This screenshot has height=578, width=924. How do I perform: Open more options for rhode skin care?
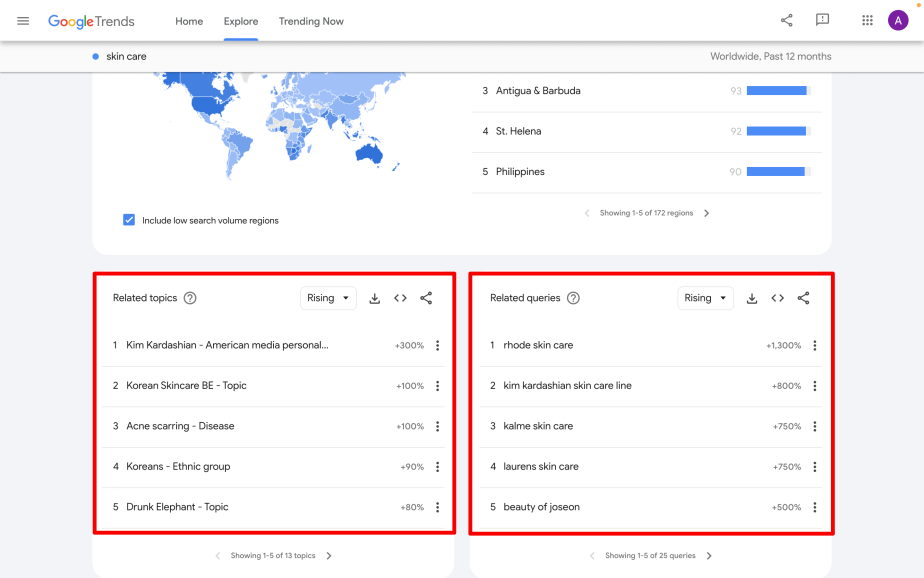click(814, 345)
